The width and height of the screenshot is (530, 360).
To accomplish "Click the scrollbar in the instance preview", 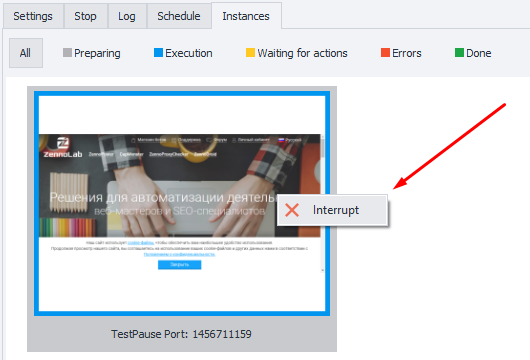I will pyautogui.click(x=322, y=203).
